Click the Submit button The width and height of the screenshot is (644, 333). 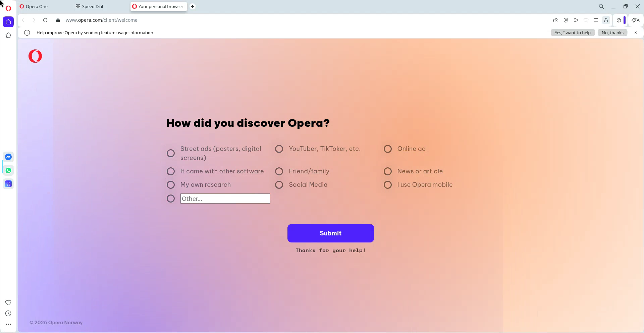click(x=330, y=233)
